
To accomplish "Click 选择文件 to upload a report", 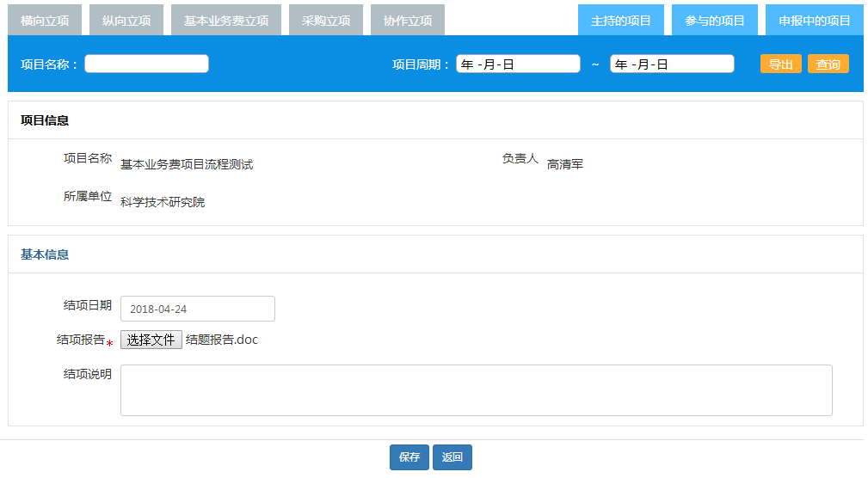I will coord(151,340).
